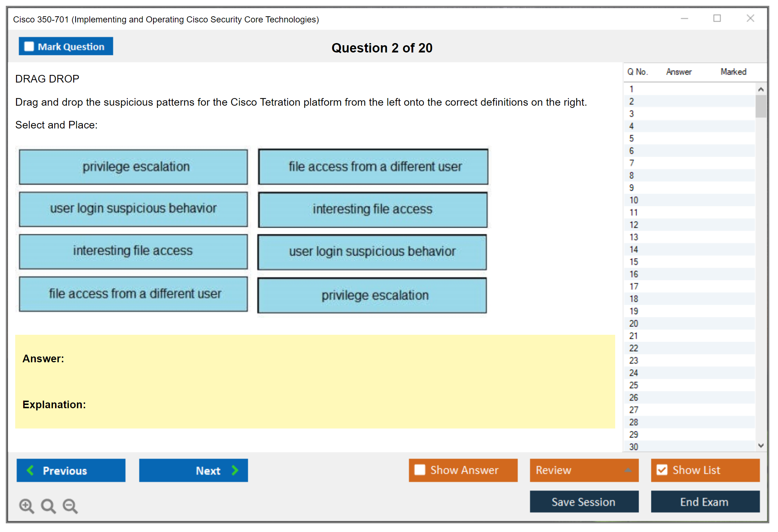Screen dimensions: 778x532
Task: Close the exam window
Action: point(750,18)
